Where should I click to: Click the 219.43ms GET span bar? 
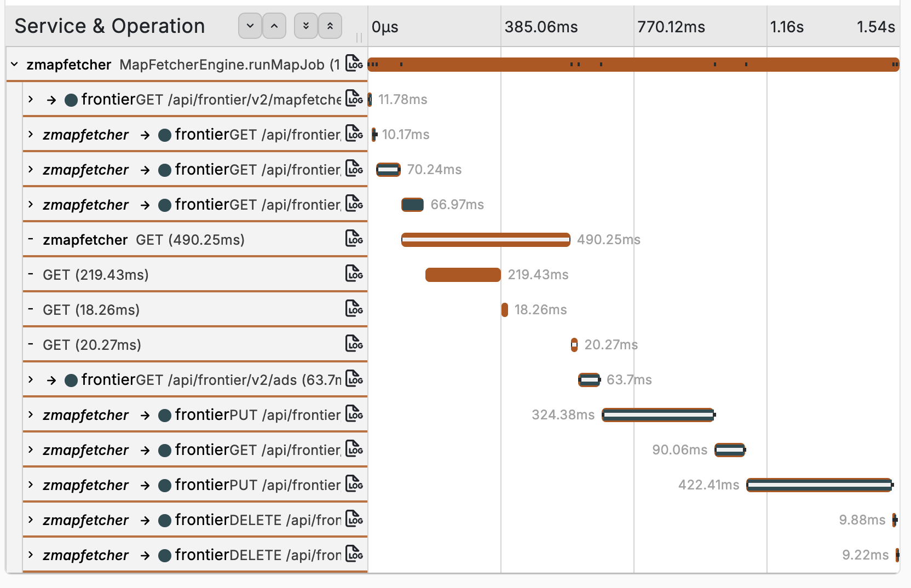coord(463,275)
